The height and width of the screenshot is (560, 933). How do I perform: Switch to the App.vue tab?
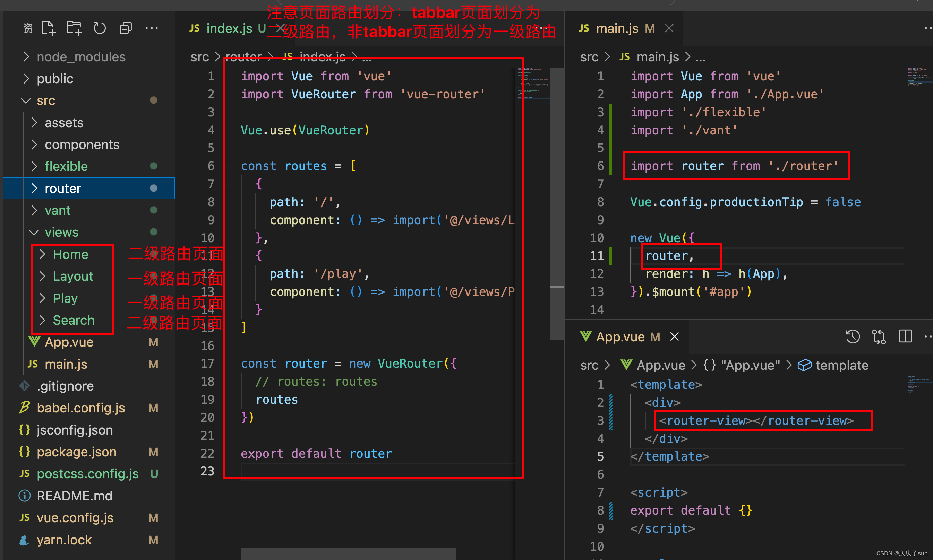click(x=620, y=336)
